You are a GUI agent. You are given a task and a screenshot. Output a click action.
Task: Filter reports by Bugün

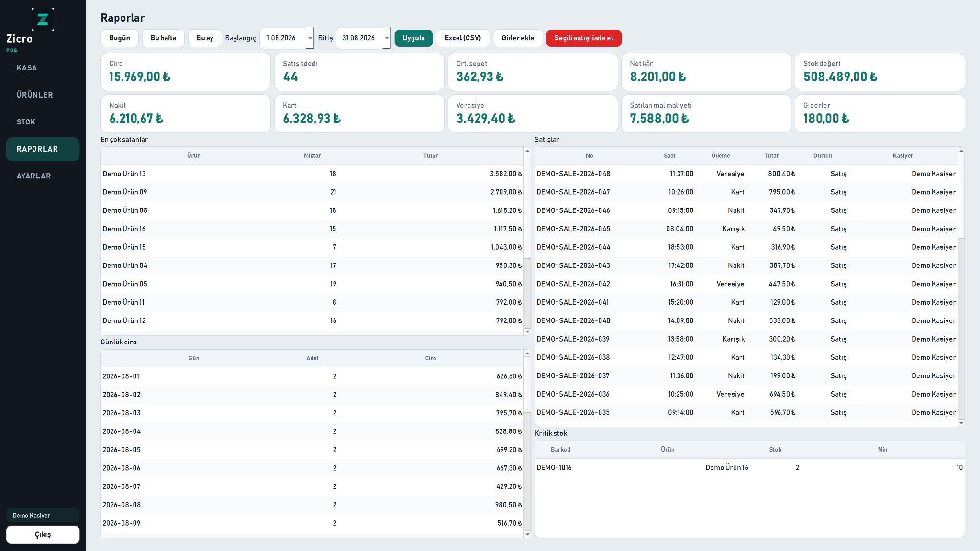(120, 38)
